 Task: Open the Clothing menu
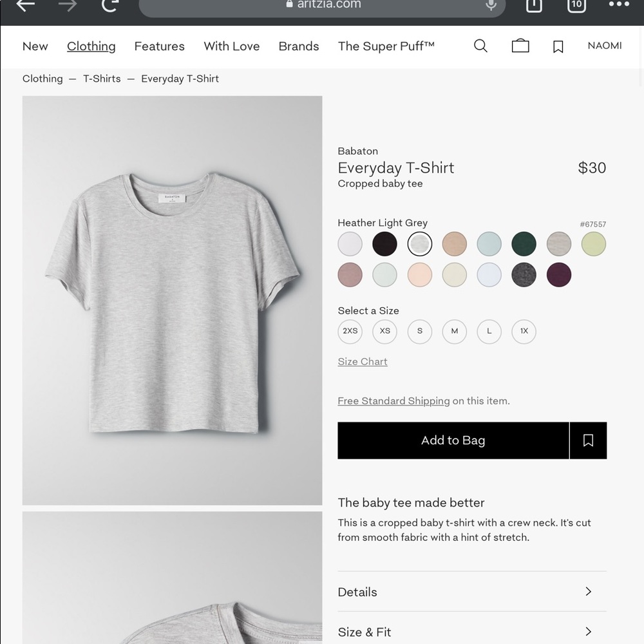[91, 46]
